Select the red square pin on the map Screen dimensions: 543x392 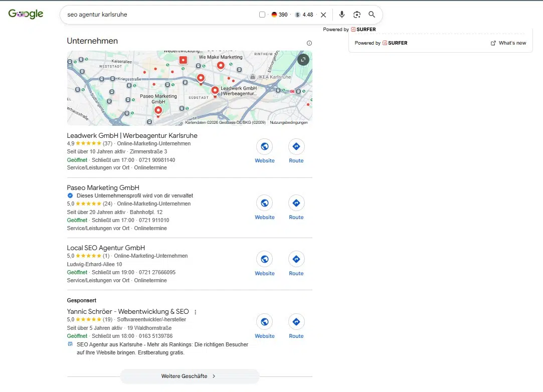183,60
